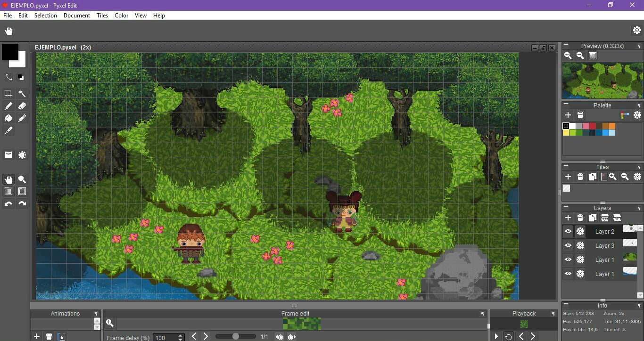Toggle visibility of Layer 3

(x=568, y=245)
